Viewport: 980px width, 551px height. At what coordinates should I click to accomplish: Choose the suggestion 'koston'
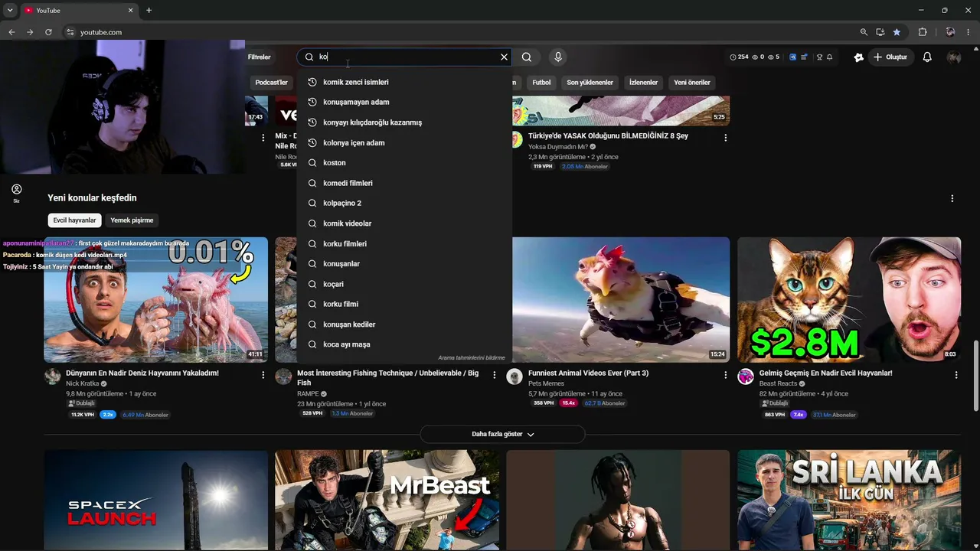(x=404, y=163)
